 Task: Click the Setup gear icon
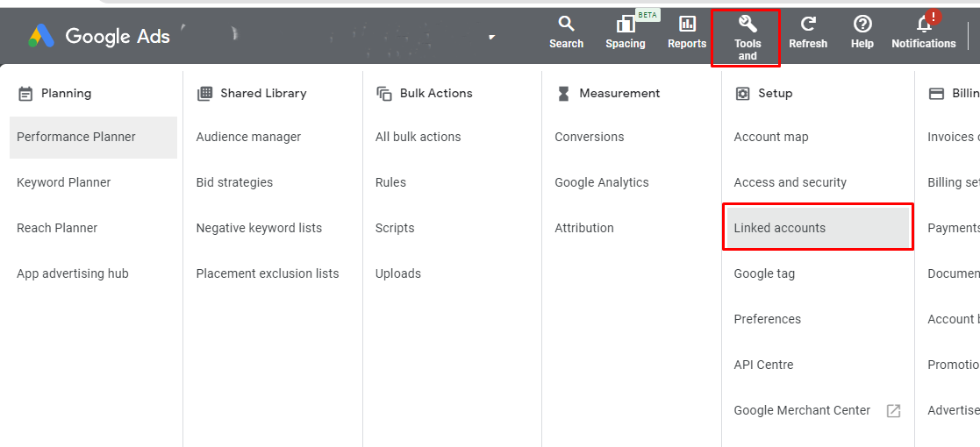coord(742,94)
